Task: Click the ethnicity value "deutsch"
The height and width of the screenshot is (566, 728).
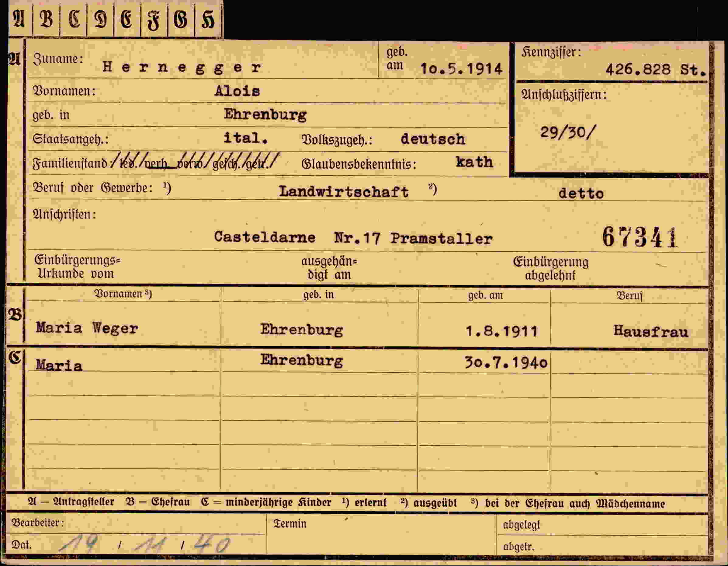Action: [433, 139]
